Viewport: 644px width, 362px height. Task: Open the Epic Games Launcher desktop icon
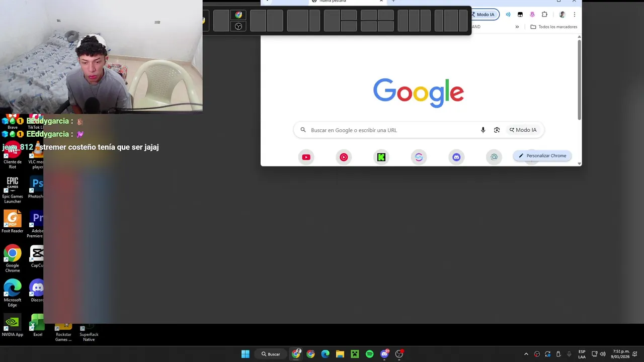[x=13, y=190]
